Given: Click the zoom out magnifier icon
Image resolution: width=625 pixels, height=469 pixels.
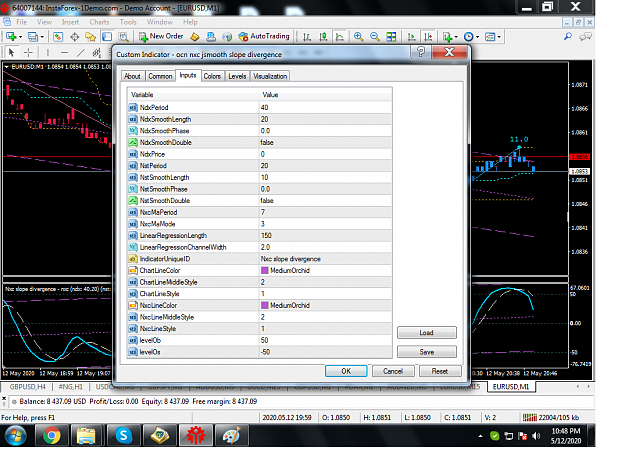Looking at the screenshot, I should [375, 37].
